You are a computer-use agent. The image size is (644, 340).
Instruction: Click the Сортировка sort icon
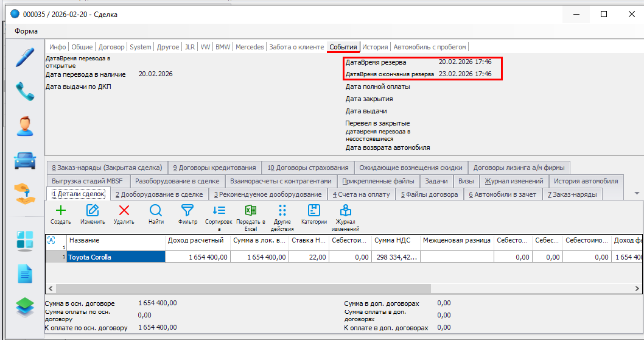219,211
